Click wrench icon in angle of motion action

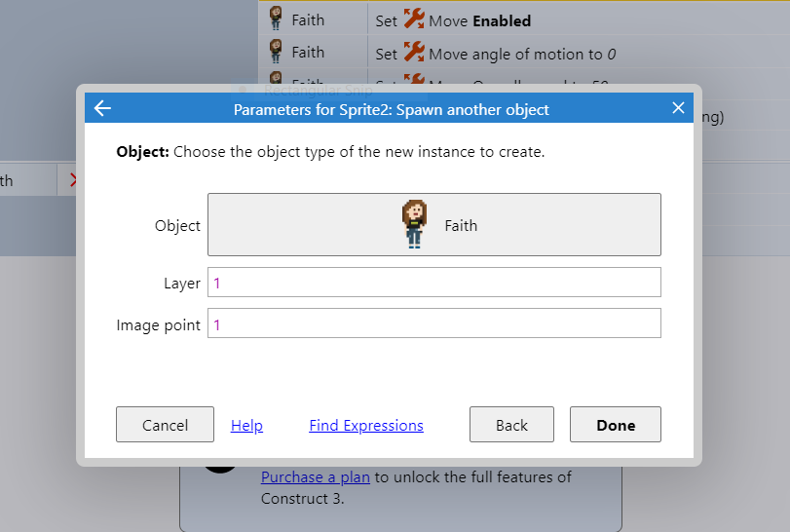[x=414, y=54]
